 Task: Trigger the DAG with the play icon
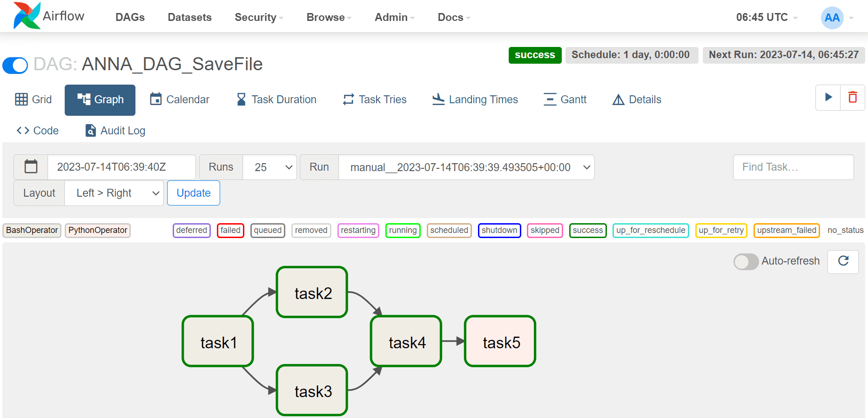(828, 97)
